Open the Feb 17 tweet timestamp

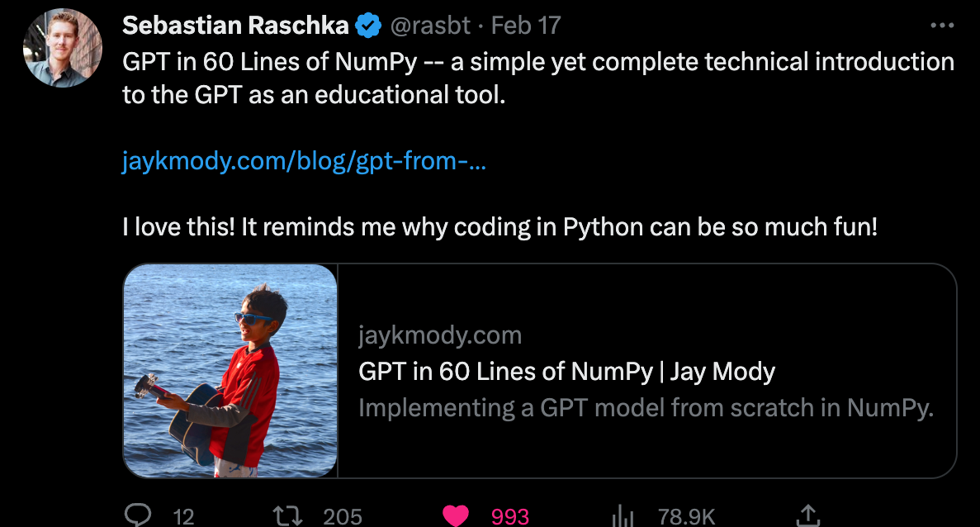[x=526, y=26]
